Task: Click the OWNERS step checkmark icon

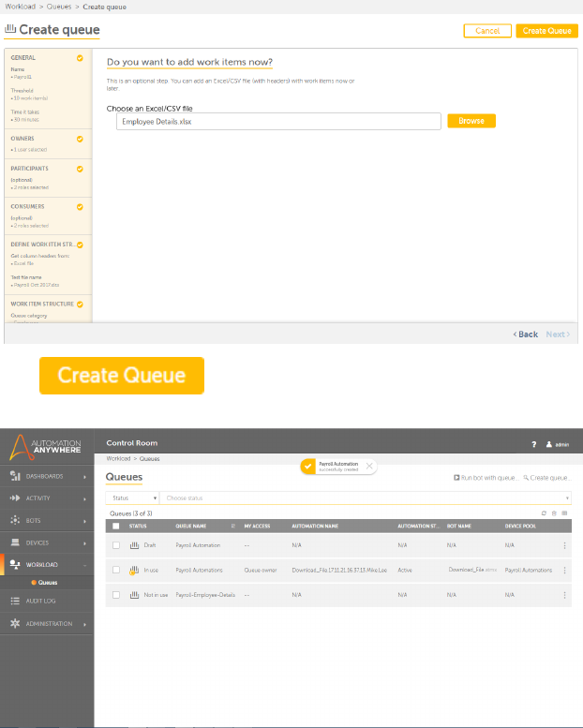Action: click(80, 139)
